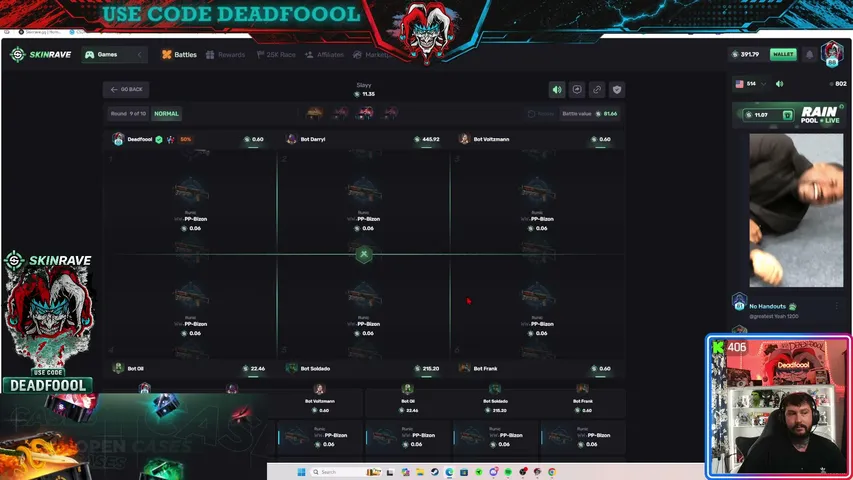Click Deadfoool's verified badge icon
Screen dimensions: 853x480
pyautogui.click(x=159, y=139)
